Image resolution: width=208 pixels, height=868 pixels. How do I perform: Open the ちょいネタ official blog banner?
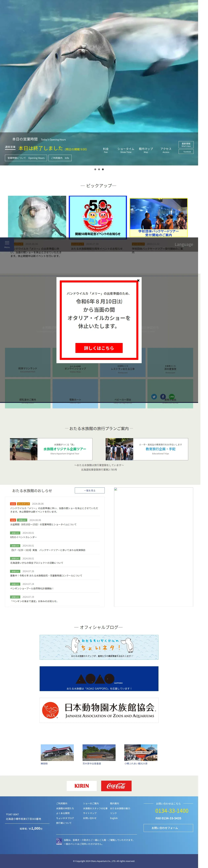[x=99, y=647]
